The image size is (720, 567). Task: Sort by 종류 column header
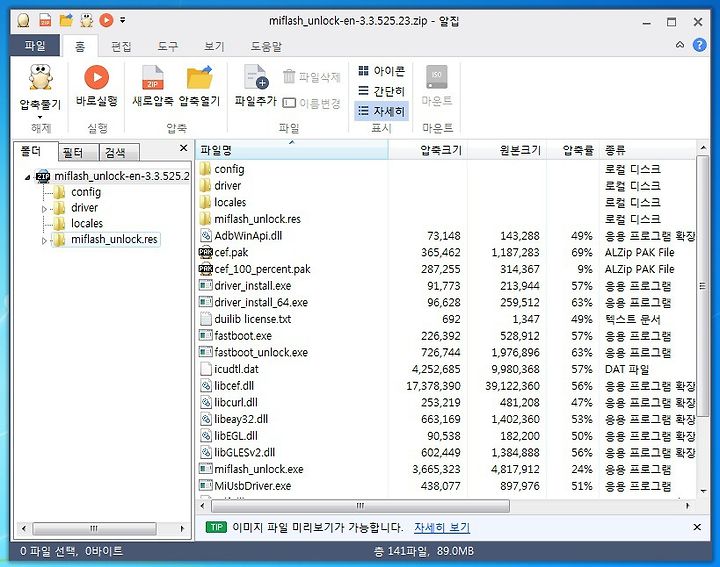647,150
